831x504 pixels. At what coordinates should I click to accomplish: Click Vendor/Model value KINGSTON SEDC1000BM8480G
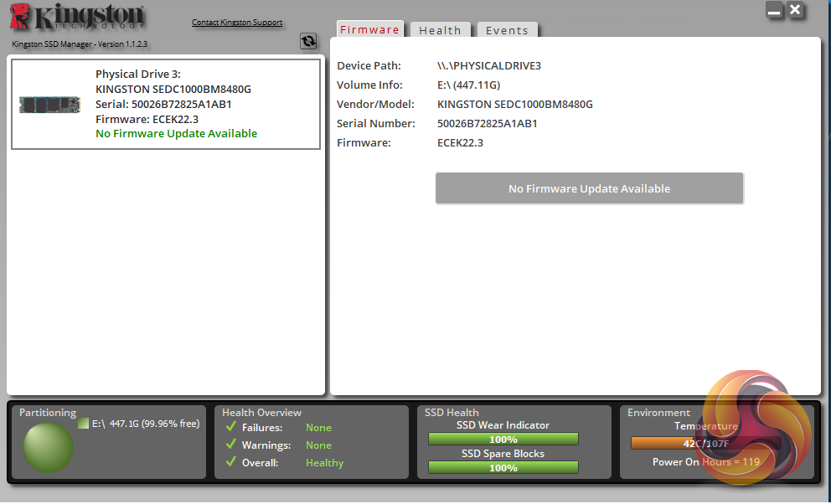[515, 105]
